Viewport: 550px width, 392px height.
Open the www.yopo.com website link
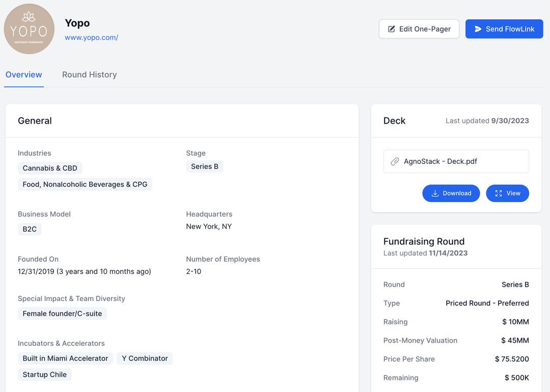pos(91,37)
